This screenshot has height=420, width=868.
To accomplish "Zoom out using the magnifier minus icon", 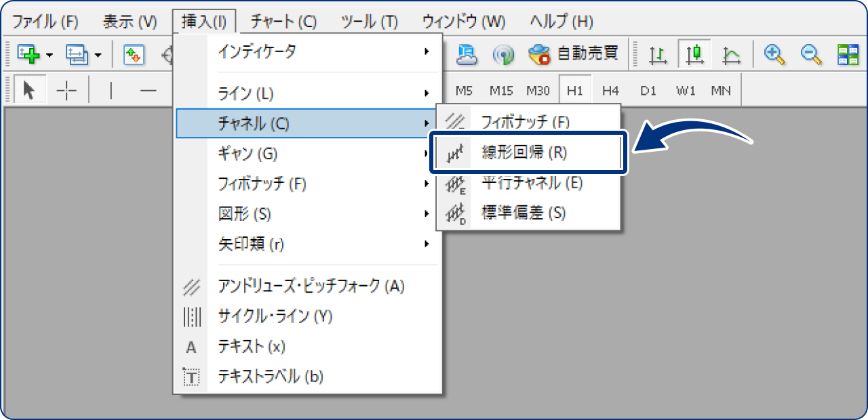I will pyautogui.click(x=811, y=54).
